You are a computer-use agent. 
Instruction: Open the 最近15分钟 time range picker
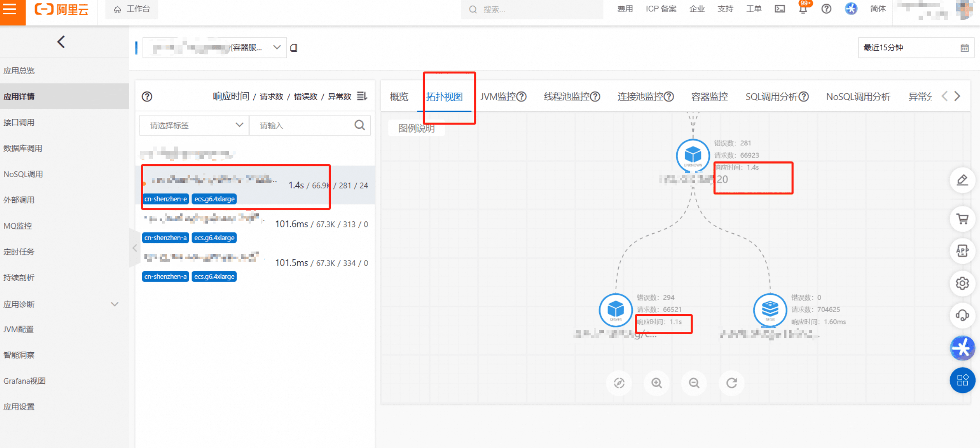(x=915, y=48)
